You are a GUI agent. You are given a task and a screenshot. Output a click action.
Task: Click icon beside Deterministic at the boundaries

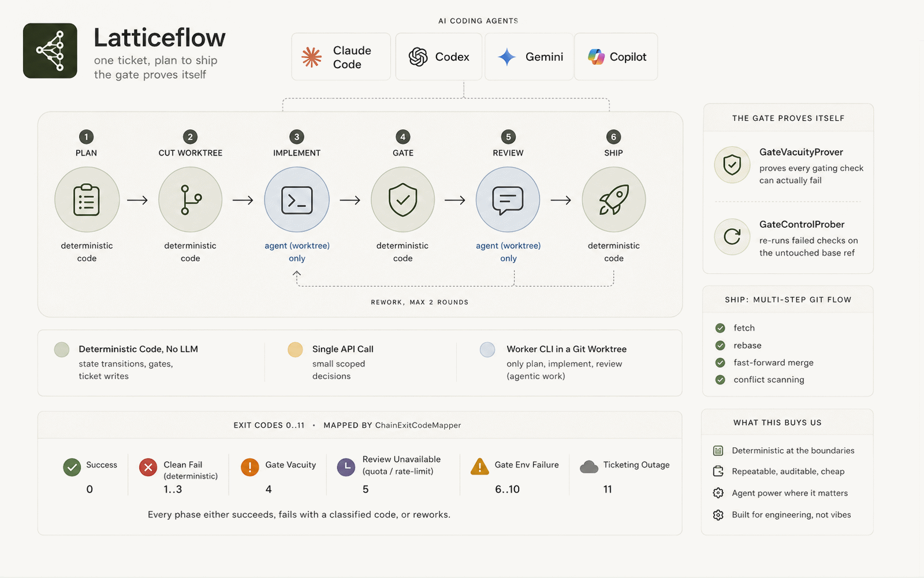coord(718,451)
